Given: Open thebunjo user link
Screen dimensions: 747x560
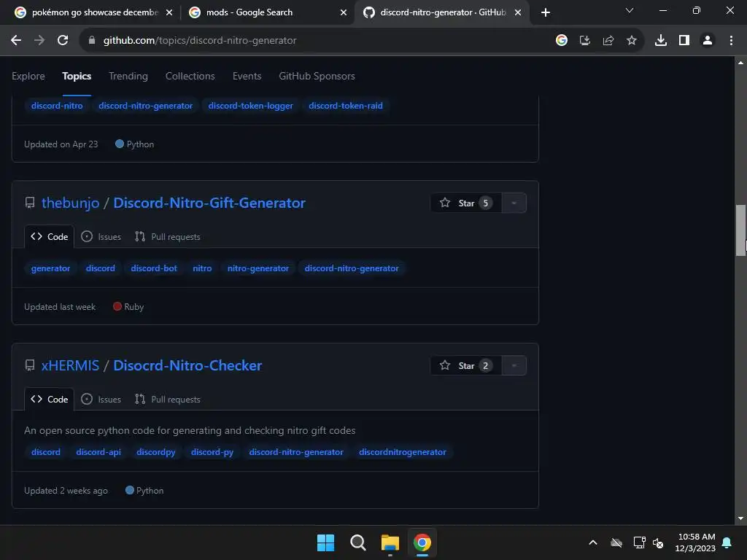Looking at the screenshot, I should point(71,203).
